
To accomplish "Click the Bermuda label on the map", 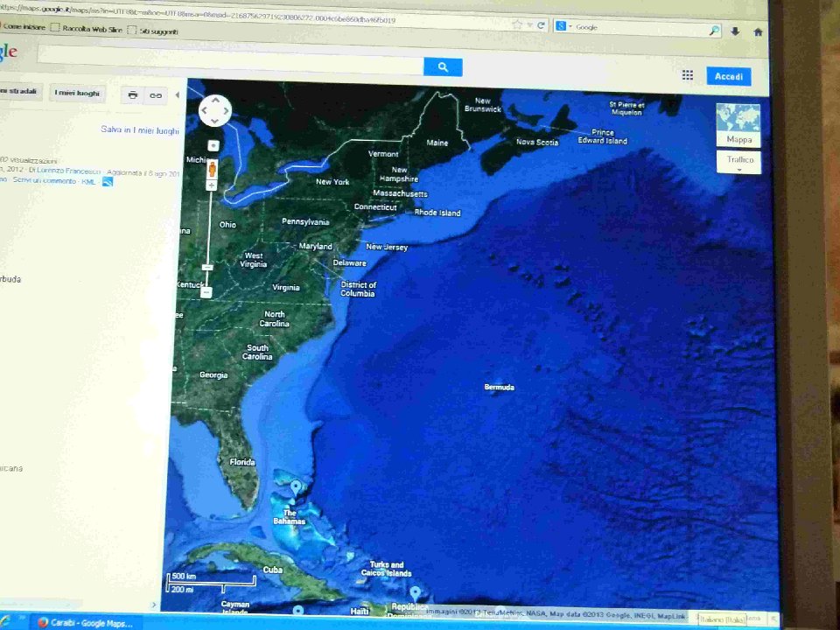I will [x=500, y=387].
